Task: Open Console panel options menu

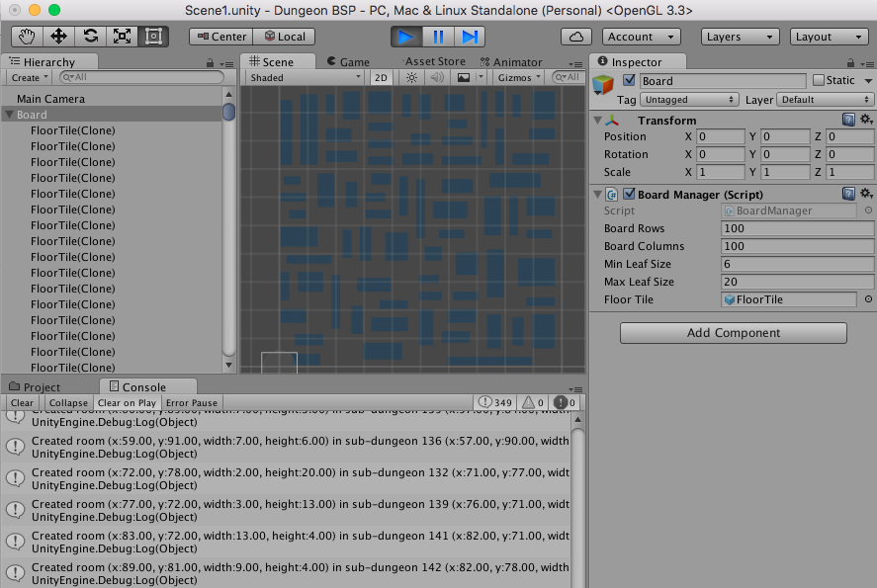Action: click(575, 389)
